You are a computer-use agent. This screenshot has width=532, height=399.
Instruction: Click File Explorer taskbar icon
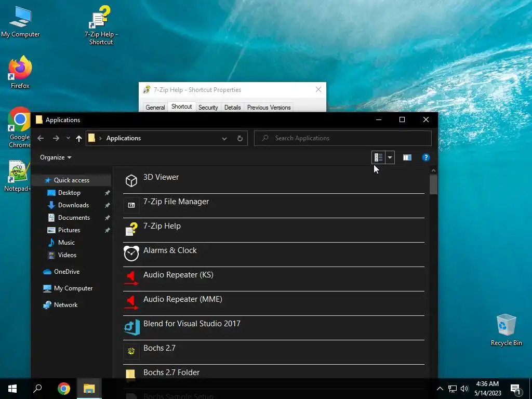click(x=89, y=389)
